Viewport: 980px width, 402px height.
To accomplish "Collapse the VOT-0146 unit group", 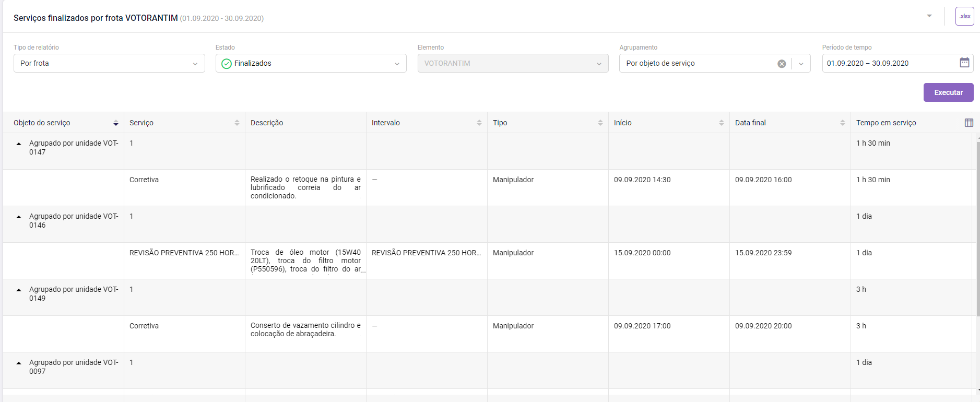I will point(19,217).
